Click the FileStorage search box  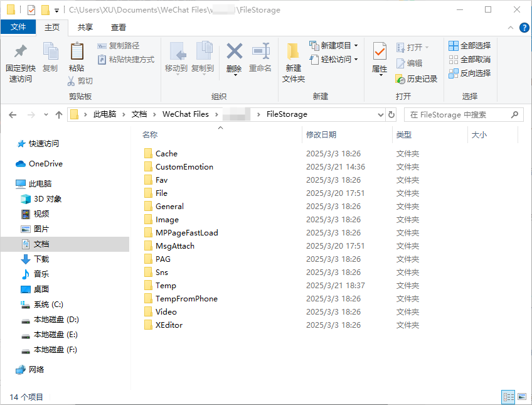463,114
